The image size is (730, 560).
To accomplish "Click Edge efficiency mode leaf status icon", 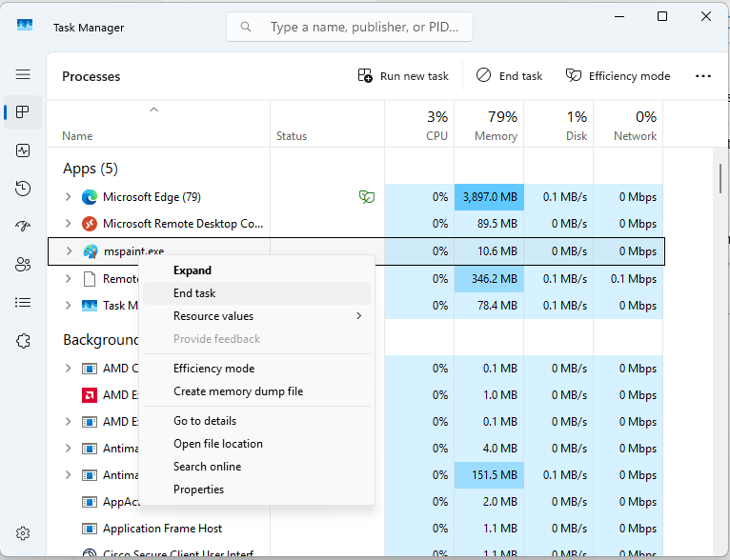I will [x=367, y=197].
